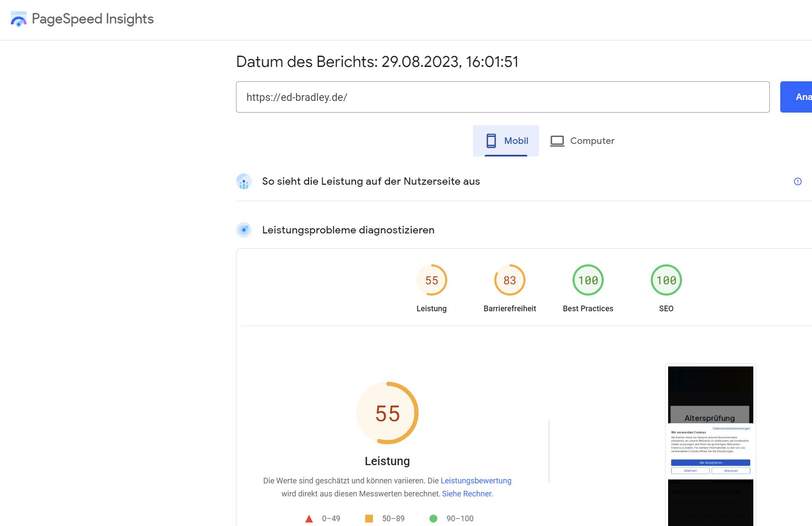Open the Siehe Rechner link
The height and width of the screenshot is (526, 812).
click(466, 494)
